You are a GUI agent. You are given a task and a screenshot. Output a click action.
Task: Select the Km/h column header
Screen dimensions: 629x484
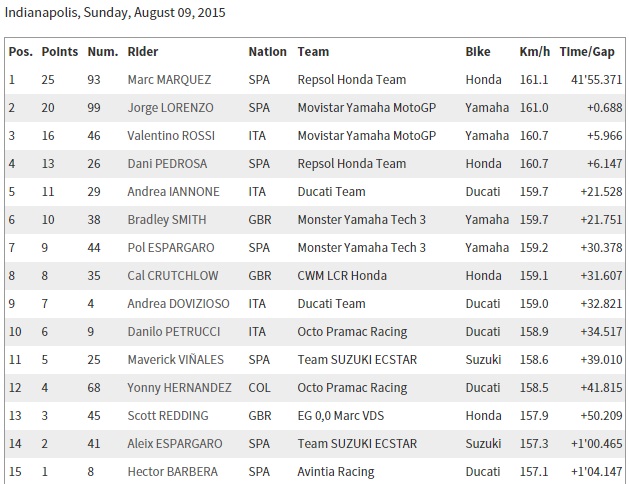click(534, 52)
